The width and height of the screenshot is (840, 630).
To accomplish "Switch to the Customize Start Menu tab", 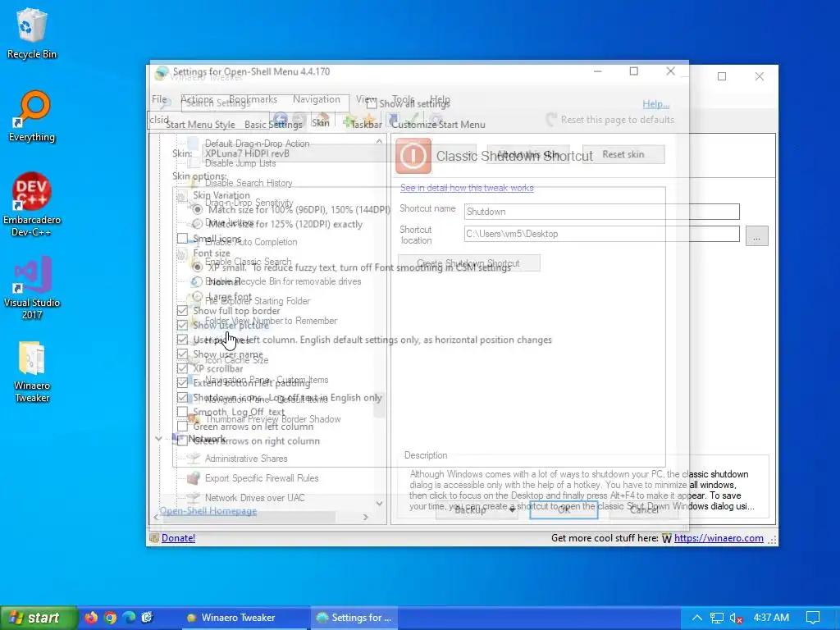I will point(438,125).
